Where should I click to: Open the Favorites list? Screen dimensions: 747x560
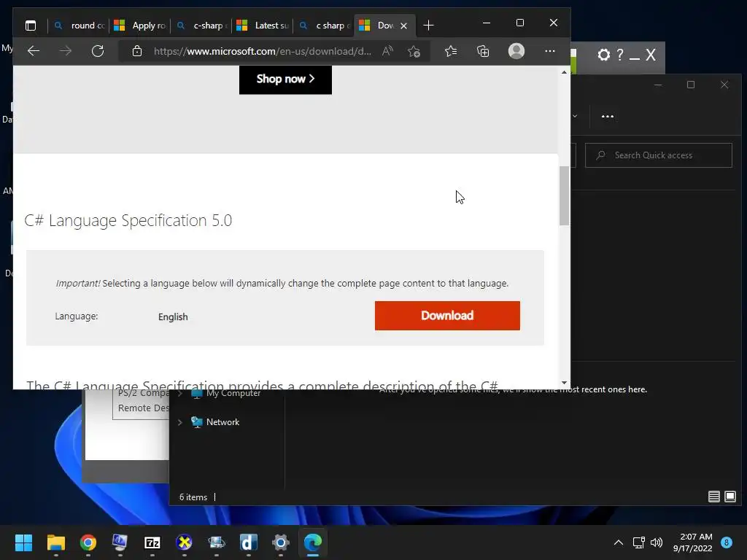(x=451, y=51)
